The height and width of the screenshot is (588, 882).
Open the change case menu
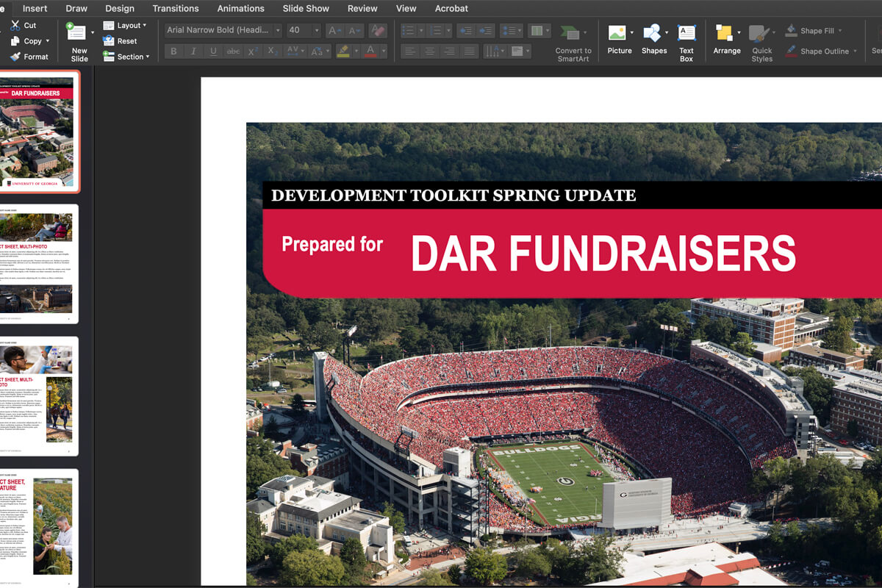(320, 51)
